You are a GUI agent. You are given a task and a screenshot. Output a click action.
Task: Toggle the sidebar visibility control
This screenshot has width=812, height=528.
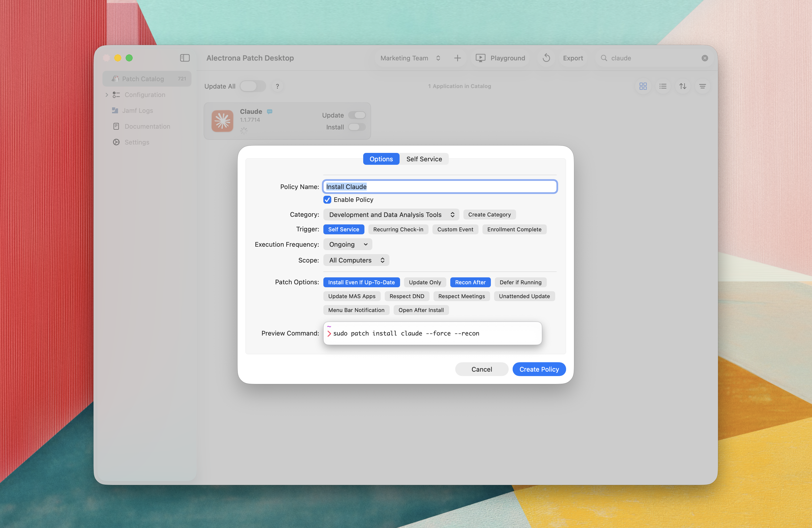point(185,58)
